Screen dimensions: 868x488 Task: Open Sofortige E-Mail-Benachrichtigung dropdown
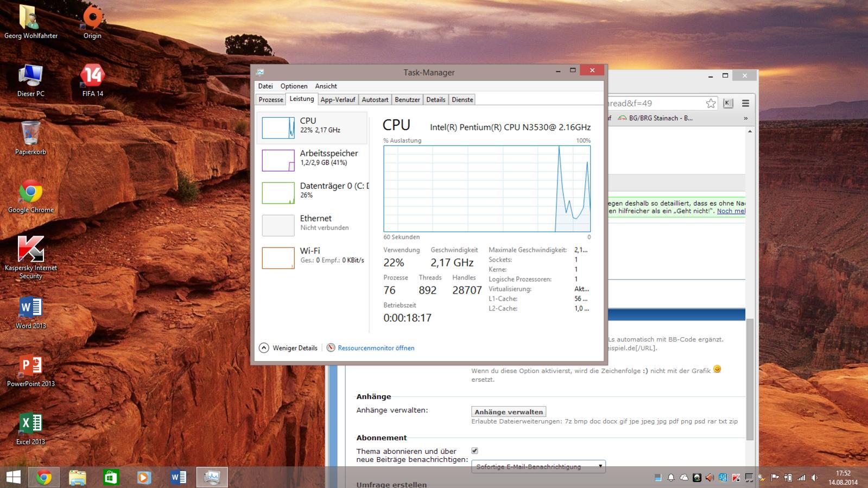538,466
